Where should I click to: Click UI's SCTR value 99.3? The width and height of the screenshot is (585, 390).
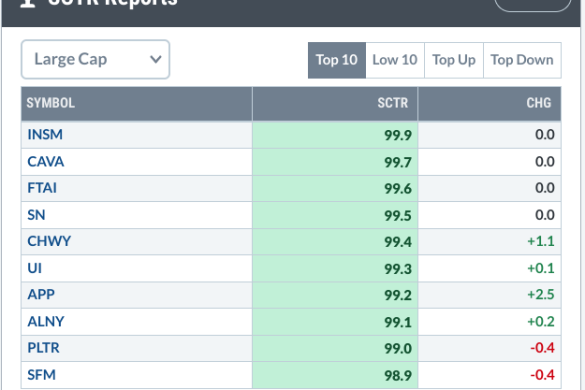[398, 269]
